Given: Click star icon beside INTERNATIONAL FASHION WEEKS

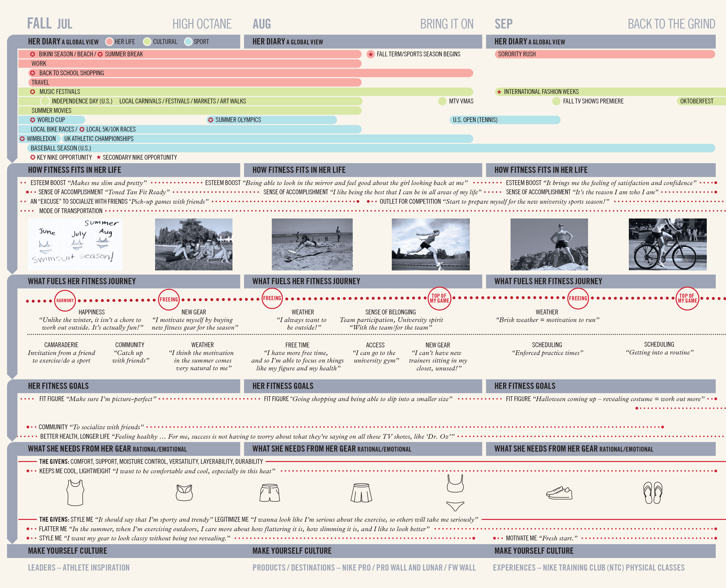Looking at the screenshot, I should (499, 92).
